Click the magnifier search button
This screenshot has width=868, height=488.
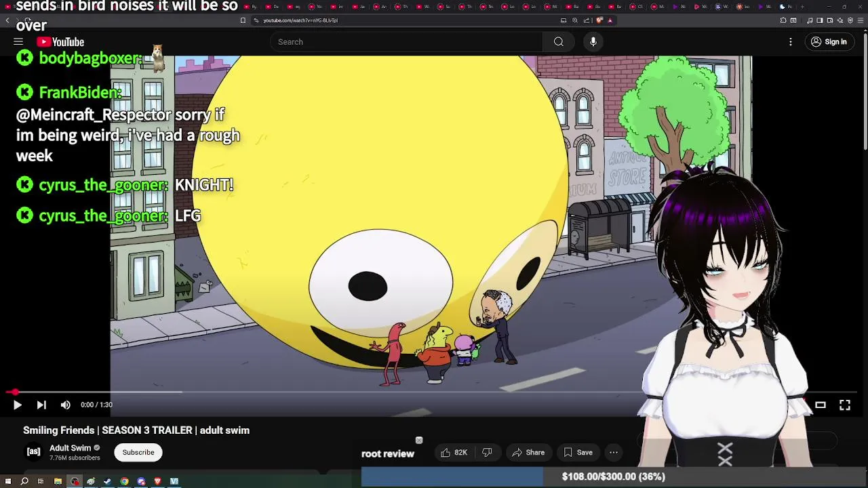click(x=558, y=42)
